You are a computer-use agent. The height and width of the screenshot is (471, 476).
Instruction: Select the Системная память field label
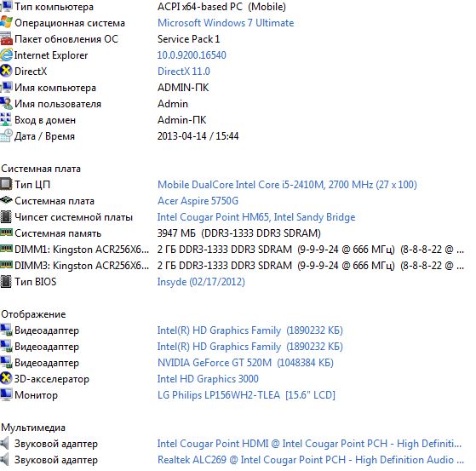click(x=58, y=233)
